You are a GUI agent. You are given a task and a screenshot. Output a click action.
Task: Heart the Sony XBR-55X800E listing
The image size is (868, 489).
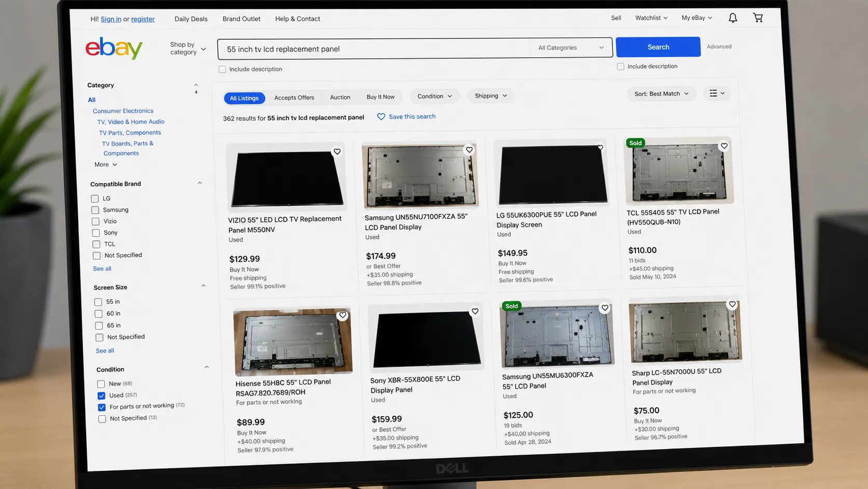(475, 311)
